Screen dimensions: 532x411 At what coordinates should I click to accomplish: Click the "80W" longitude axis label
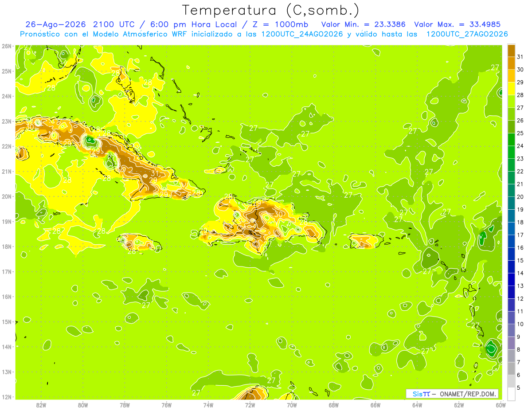(x=83, y=405)
